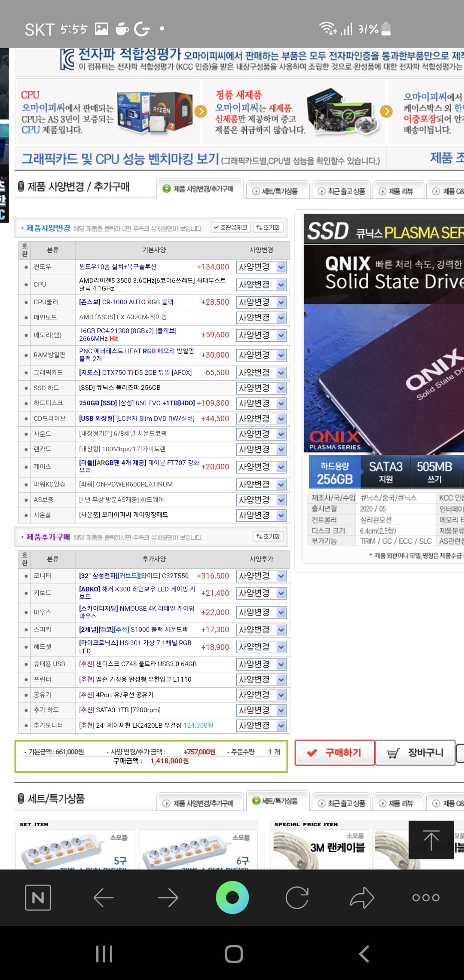This screenshot has height=980, width=464.
Task: Open 키보드 사양변경 dropdown
Action: [261, 593]
